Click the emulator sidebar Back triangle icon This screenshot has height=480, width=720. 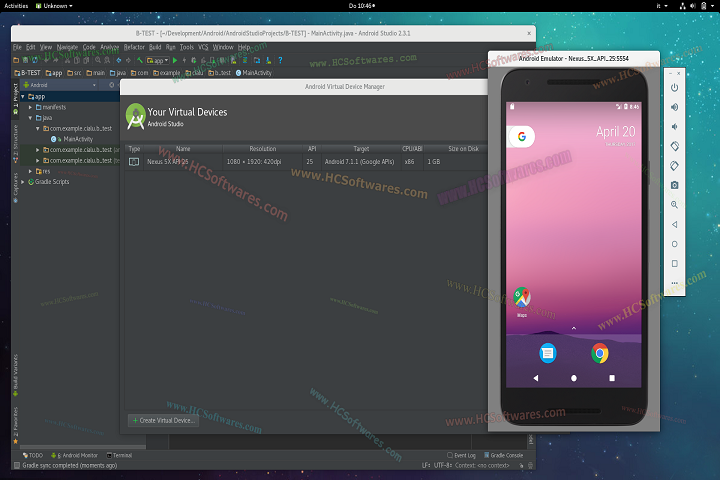tap(675, 225)
